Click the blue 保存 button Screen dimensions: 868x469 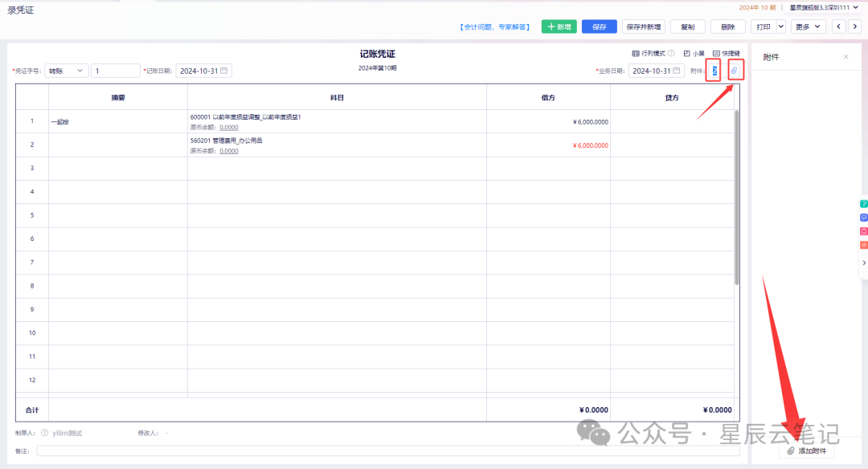coord(600,27)
